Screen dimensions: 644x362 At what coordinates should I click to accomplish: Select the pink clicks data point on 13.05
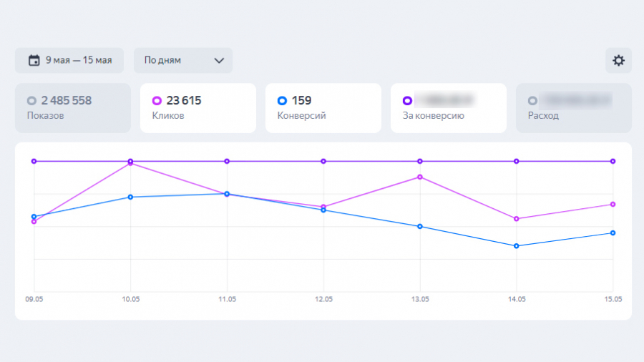(x=420, y=177)
